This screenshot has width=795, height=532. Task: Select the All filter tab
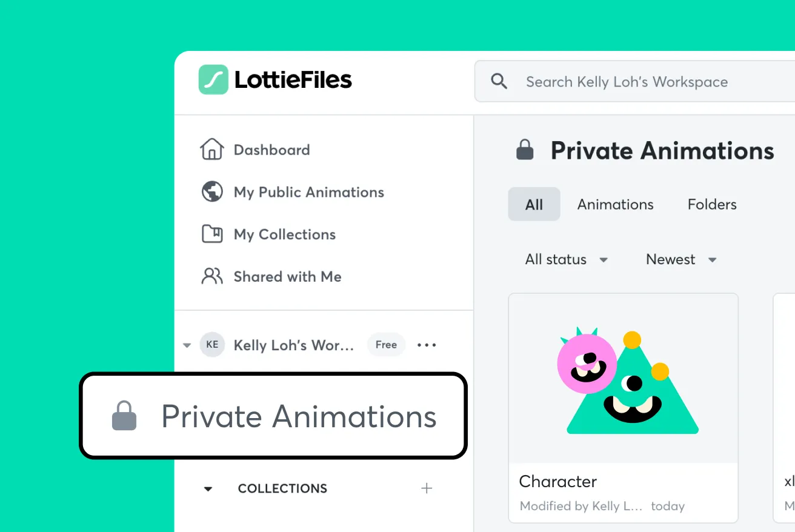click(534, 204)
